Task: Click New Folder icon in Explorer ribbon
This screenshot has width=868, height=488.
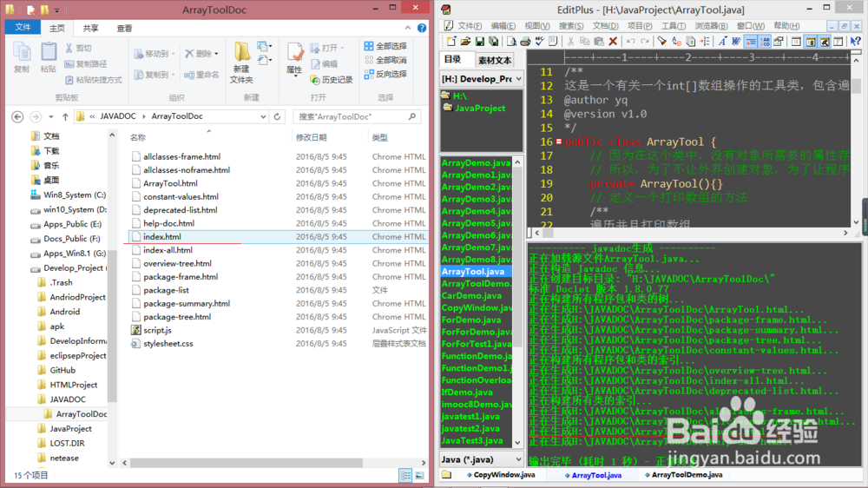Action: point(242,52)
